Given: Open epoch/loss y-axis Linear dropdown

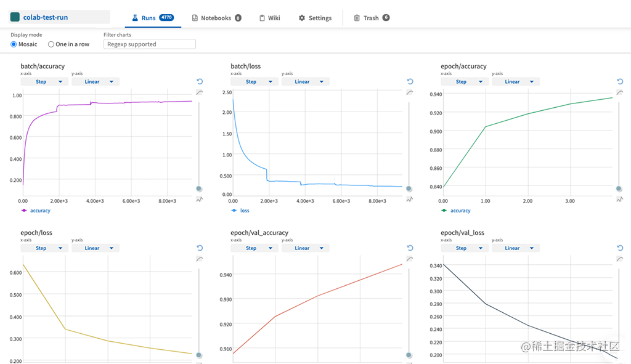Looking at the screenshot, I should (x=96, y=248).
